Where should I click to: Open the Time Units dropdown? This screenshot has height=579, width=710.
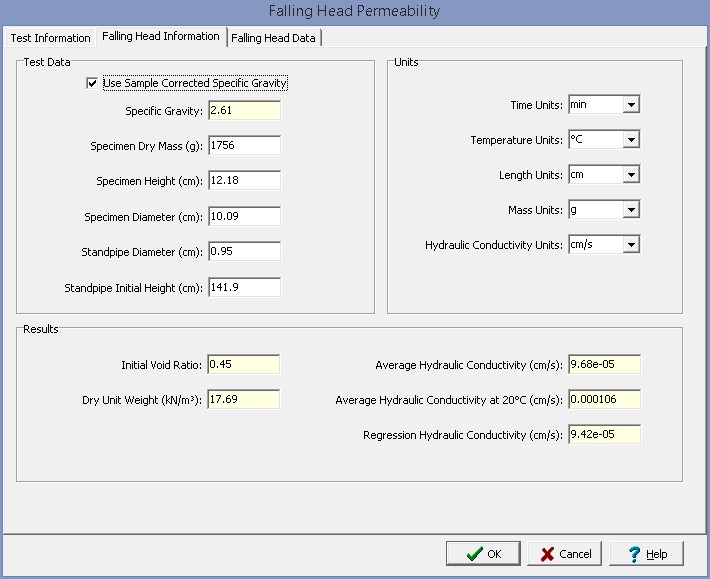pos(630,105)
